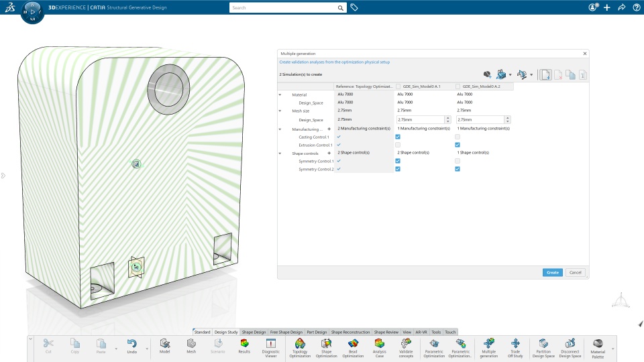
Task: Uncheck Casting Control 1 for GDE_Sim_Model0 A.1
Action: coord(398,137)
